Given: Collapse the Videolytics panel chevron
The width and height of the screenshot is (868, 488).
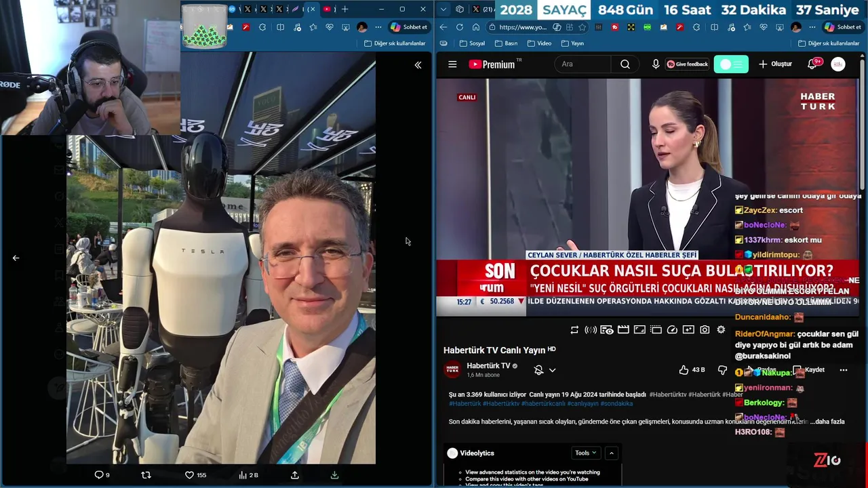Looking at the screenshot, I should [611, 453].
